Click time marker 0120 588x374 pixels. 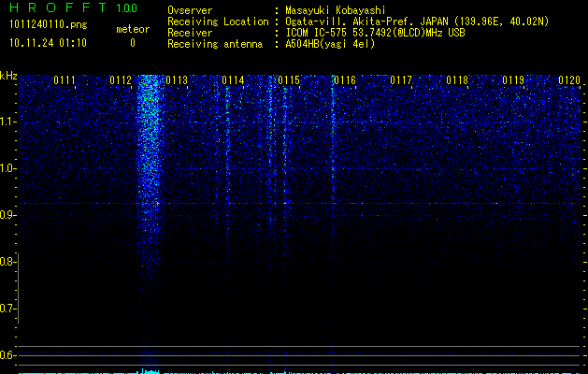tap(569, 80)
